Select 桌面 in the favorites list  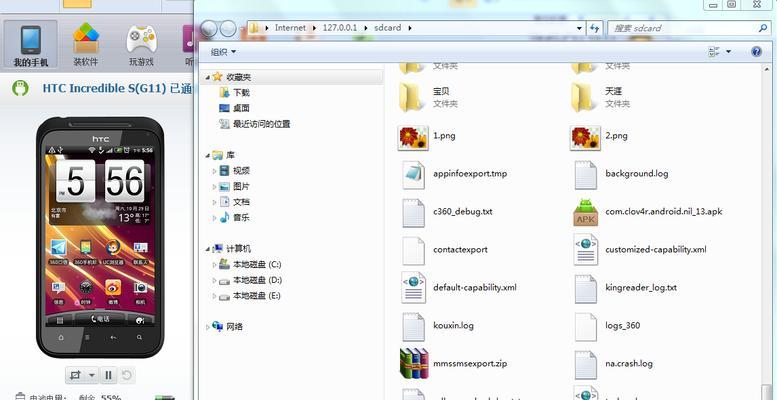(241, 108)
